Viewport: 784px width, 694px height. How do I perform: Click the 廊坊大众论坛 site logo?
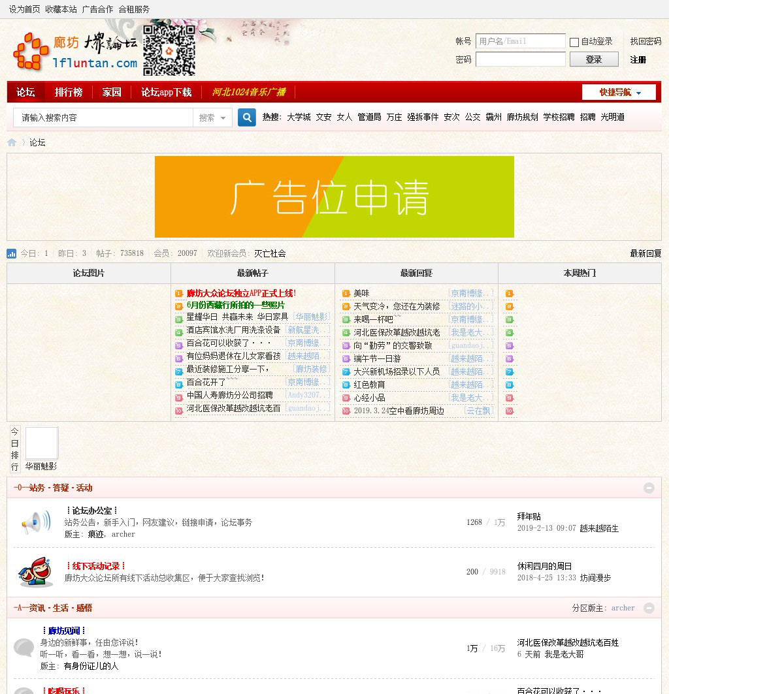(75, 52)
